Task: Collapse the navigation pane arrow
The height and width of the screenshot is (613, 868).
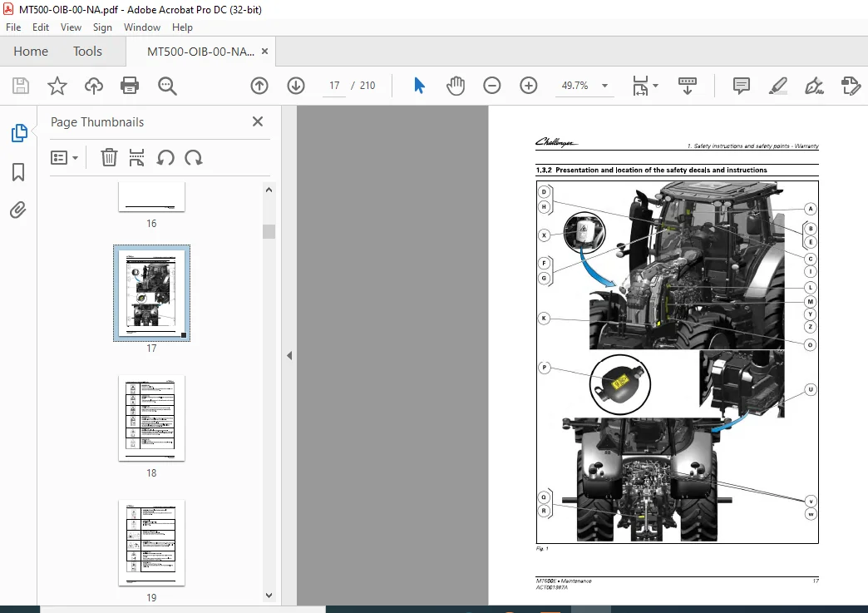Action: pyautogui.click(x=289, y=355)
